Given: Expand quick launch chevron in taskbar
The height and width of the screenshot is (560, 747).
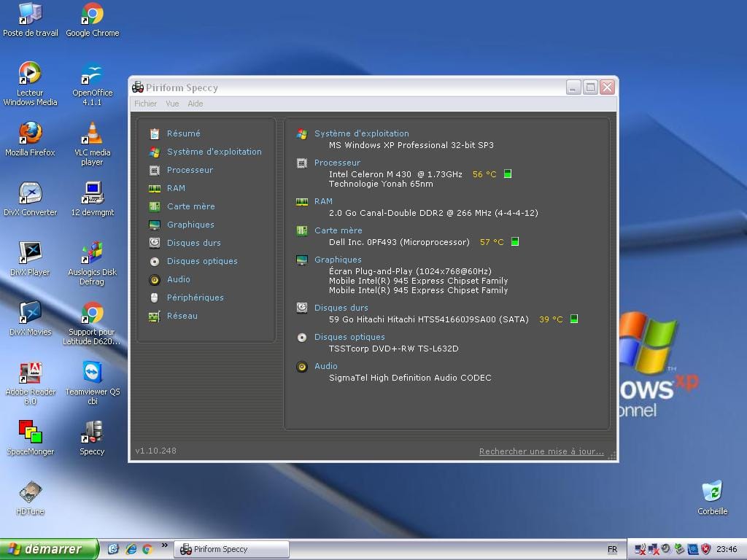Looking at the screenshot, I should tap(165, 545).
